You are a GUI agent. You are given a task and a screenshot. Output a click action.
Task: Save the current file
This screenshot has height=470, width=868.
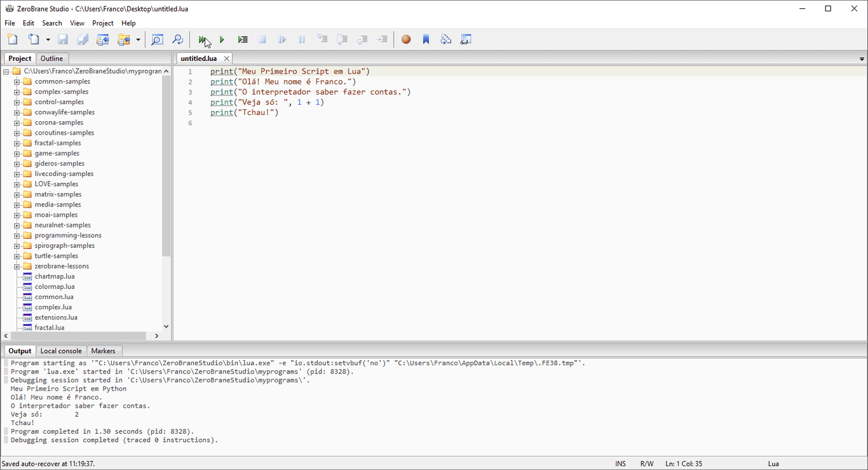tap(62, 39)
